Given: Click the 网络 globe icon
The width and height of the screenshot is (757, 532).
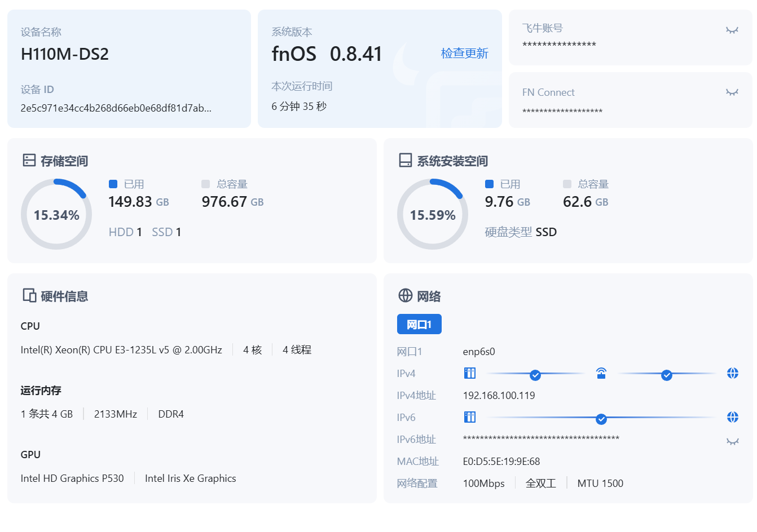Looking at the screenshot, I should 406,295.
